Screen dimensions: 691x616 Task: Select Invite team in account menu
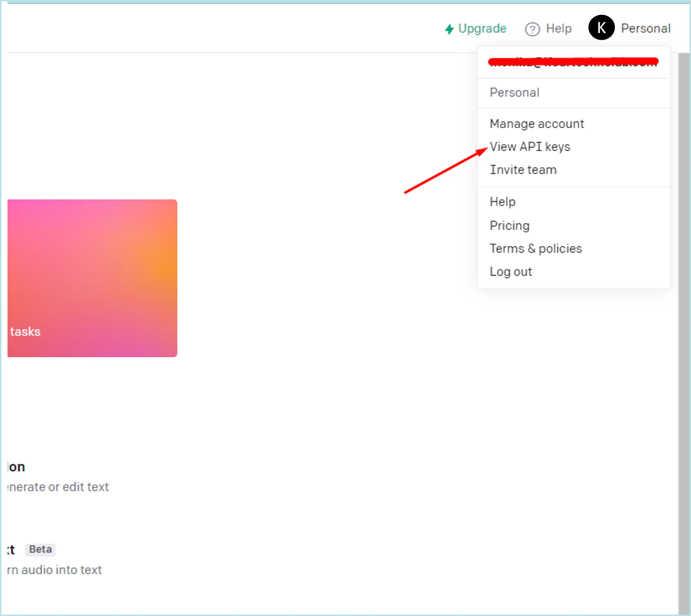pyautogui.click(x=523, y=170)
